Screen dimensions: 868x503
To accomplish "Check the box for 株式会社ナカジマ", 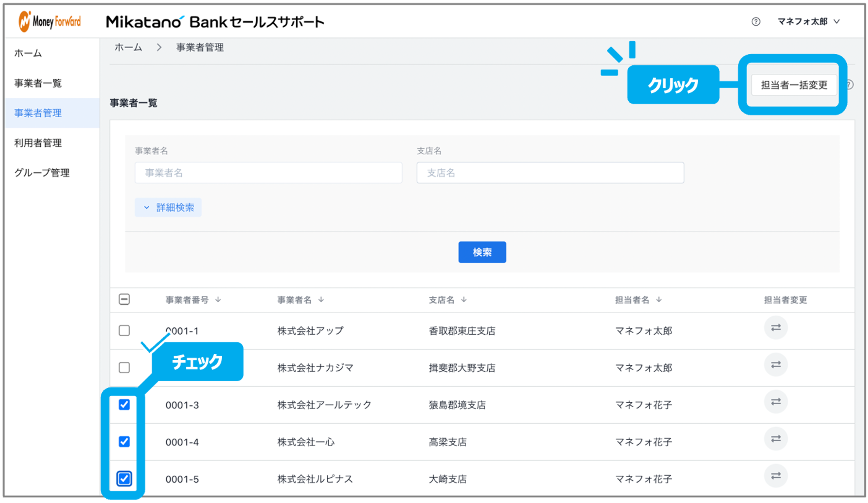I will (x=124, y=368).
